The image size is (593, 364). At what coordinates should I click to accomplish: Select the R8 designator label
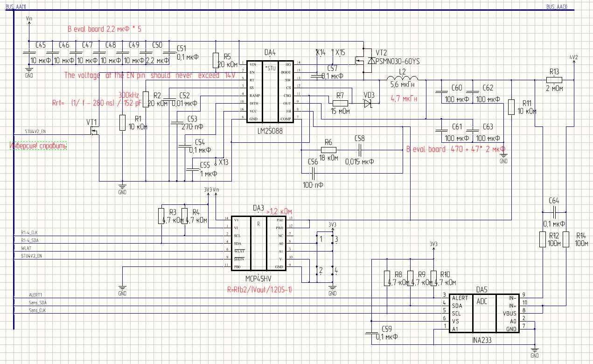pos(398,274)
